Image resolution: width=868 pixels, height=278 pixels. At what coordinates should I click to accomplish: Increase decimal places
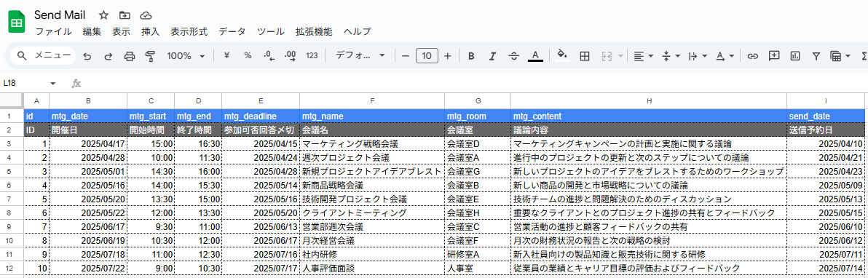[290, 56]
